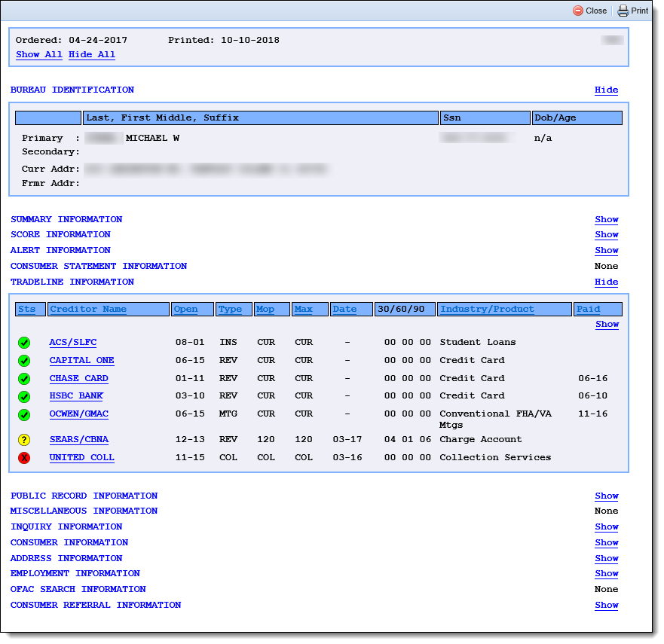Click the PUBLIC RECORD INFORMATION heading

(84, 496)
